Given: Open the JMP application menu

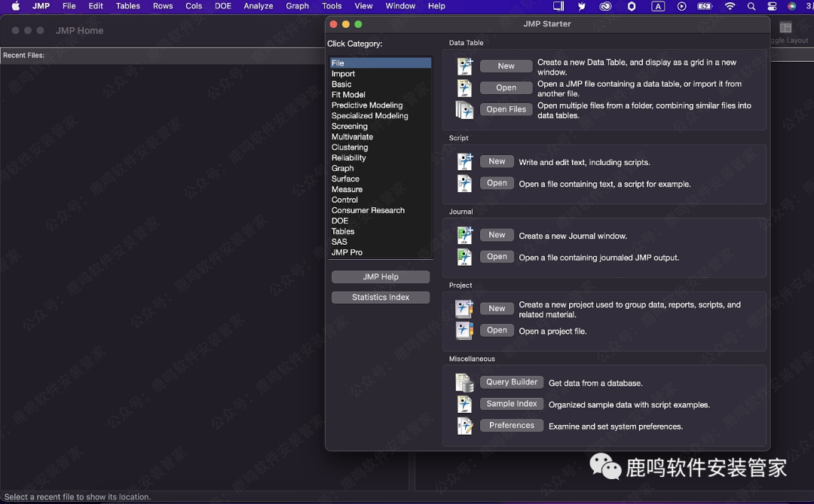Looking at the screenshot, I should (x=41, y=6).
